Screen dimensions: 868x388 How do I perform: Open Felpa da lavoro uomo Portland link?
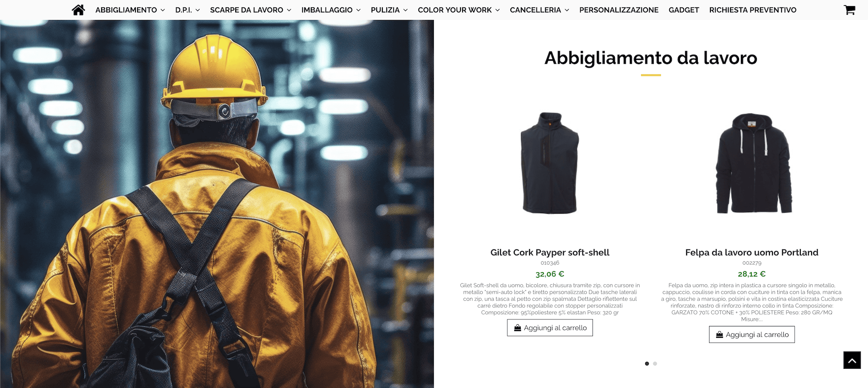click(752, 253)
